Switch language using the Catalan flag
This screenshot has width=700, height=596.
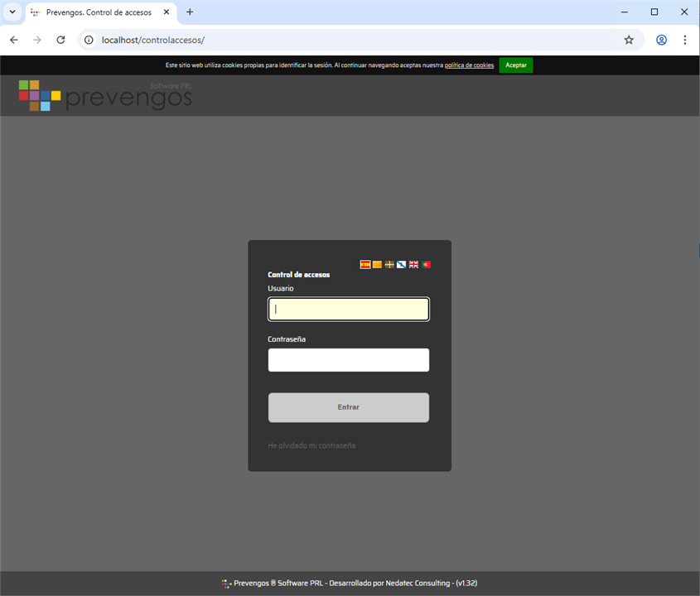point(377,265)
